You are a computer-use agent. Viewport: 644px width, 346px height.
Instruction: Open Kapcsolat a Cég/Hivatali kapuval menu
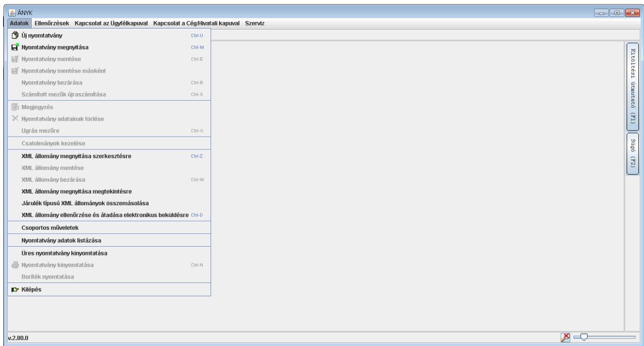click(196, 24)
